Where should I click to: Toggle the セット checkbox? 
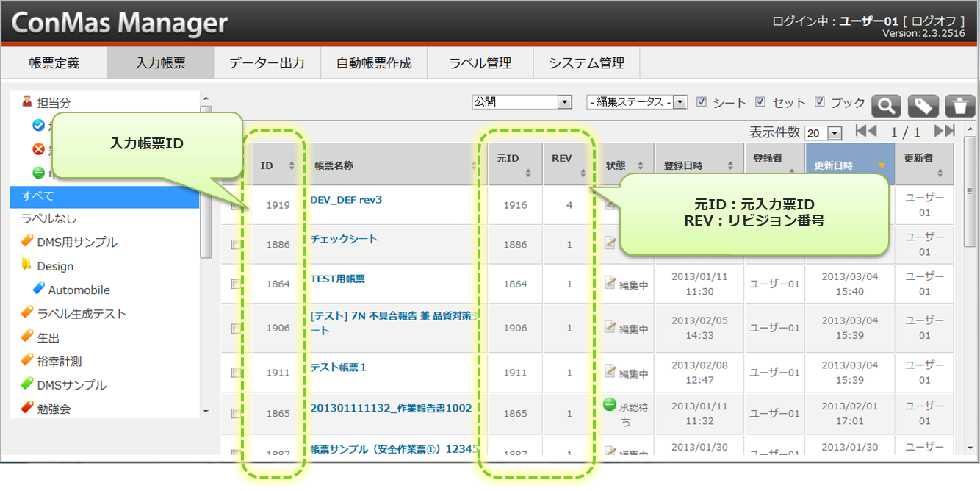(760, 102)
